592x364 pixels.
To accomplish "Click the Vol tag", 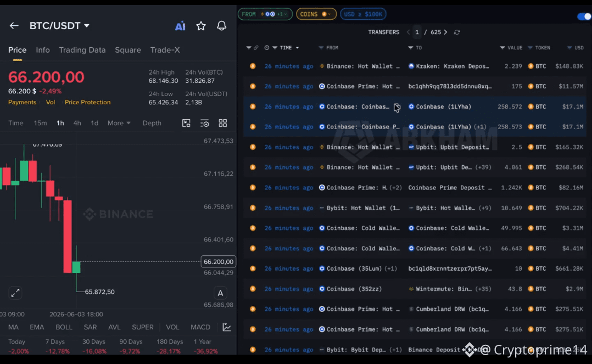I will (x=51, y=102).
